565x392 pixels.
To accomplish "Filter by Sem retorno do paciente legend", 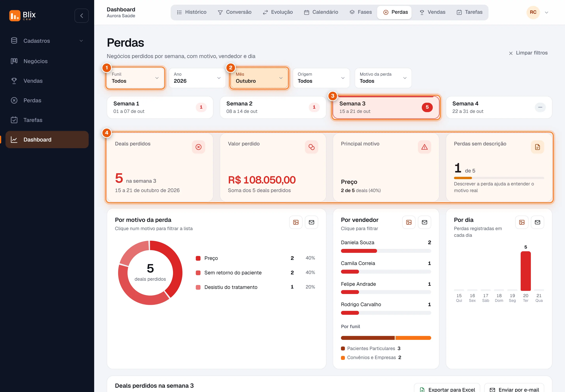I will (255, 273).
